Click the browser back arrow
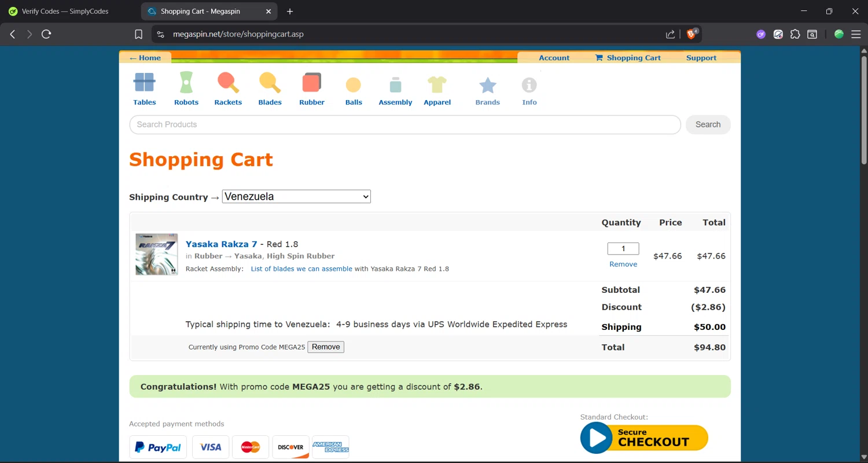The width and height of the screenshot is (868, 463). point(13,34)
